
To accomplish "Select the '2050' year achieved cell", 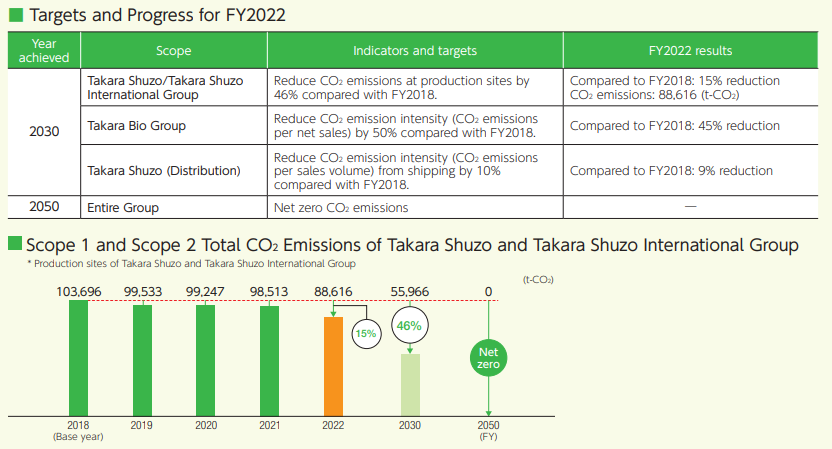I will pos(44,206).
